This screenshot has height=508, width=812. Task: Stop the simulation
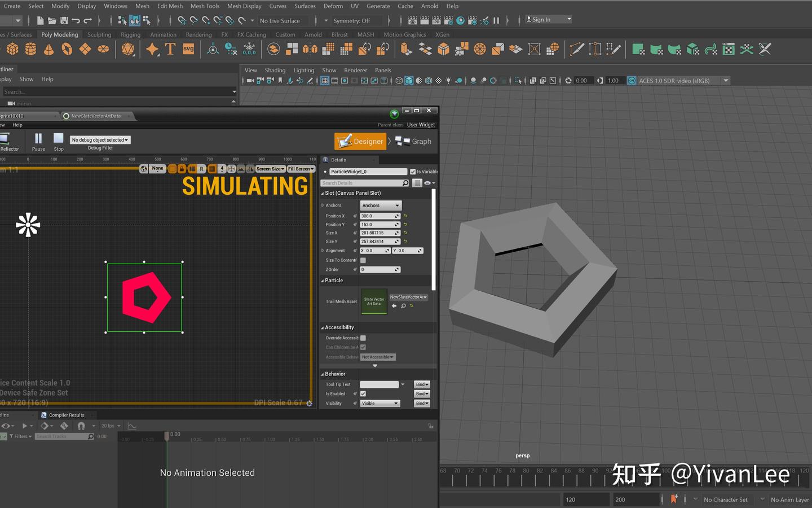coord(59,139)
